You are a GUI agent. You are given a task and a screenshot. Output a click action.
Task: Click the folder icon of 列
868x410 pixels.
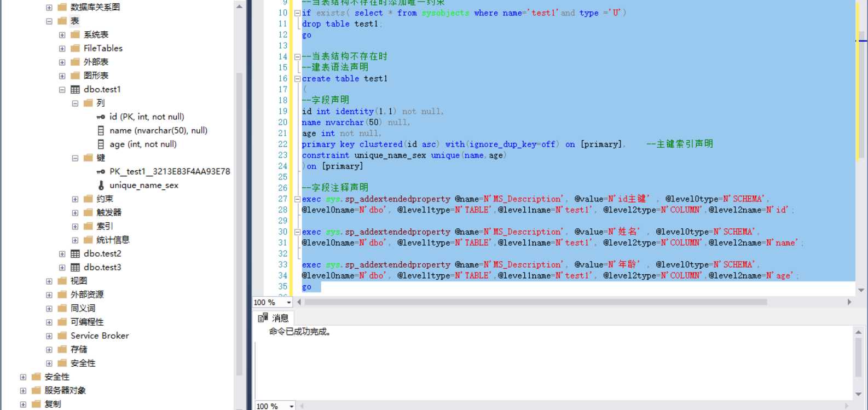point(89,103)
